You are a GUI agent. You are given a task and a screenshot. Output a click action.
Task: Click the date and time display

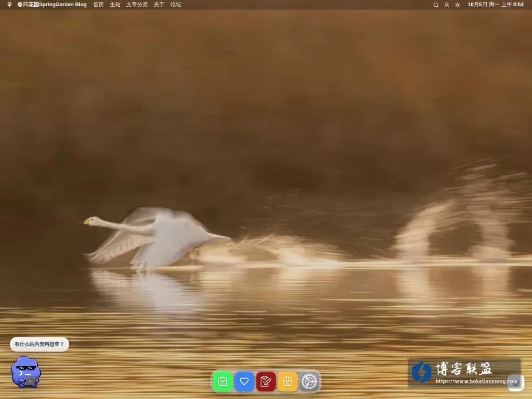[x=496, y=4]
